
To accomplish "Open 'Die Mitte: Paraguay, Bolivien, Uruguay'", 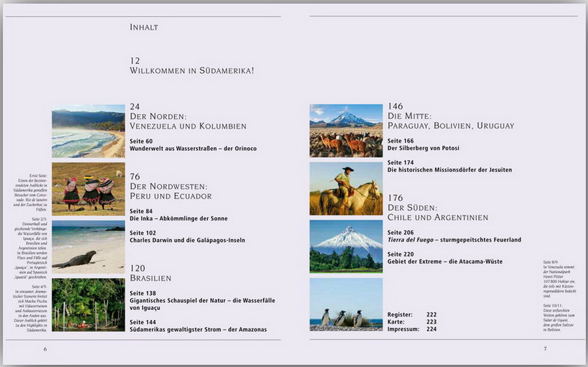I will point(450,121).
